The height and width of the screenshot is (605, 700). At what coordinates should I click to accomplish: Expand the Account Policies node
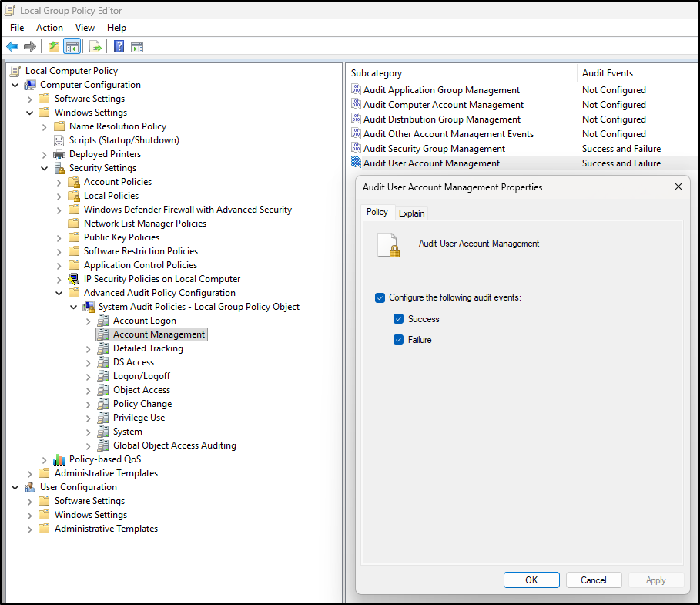[59, 183]
